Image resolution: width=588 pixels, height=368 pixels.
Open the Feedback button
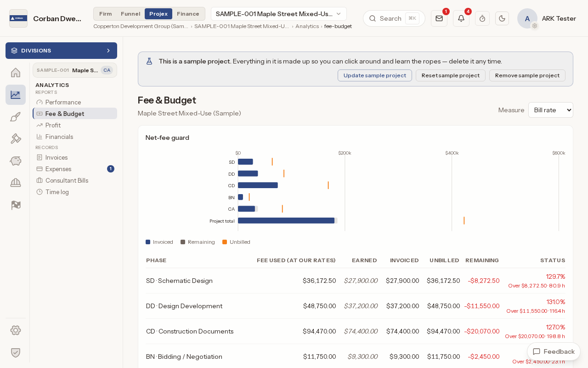tap(554, 351)
